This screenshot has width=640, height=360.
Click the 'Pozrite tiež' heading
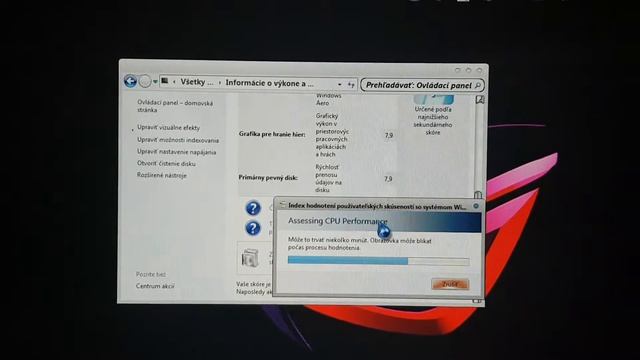click(151, 274)
